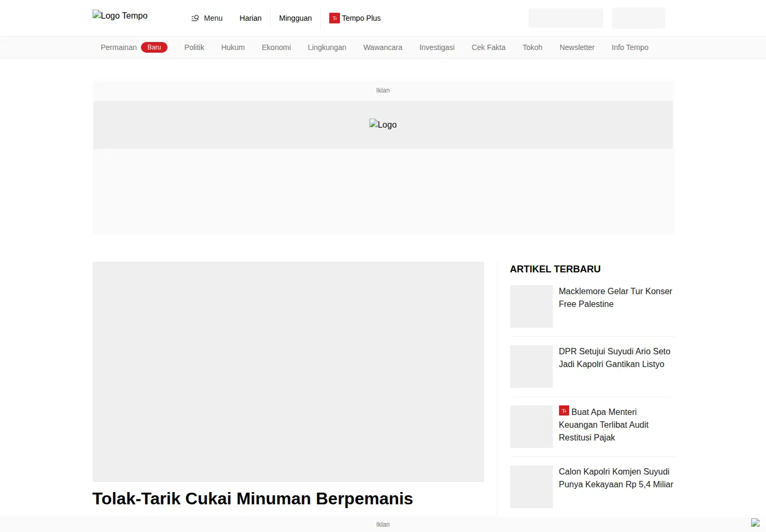
Task: Read Buat Apa Menteri Keuangan article
Action: click(x=604, y=425)
